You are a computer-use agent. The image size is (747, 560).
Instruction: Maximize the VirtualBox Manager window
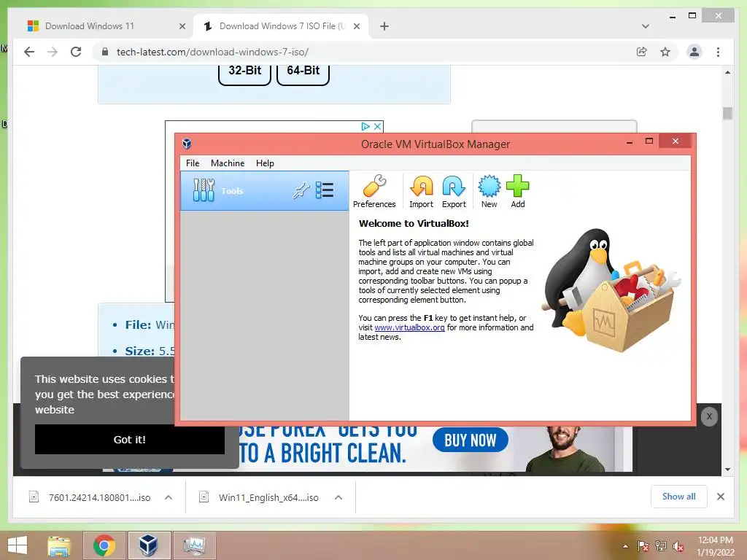pyautogui.click(x=649, y=141)
